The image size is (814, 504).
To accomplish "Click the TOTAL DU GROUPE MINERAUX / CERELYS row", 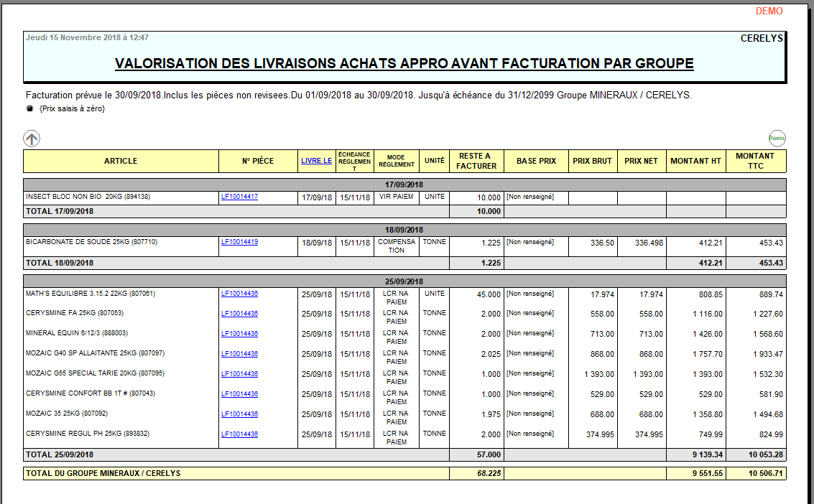I will (x=103, y=474).
